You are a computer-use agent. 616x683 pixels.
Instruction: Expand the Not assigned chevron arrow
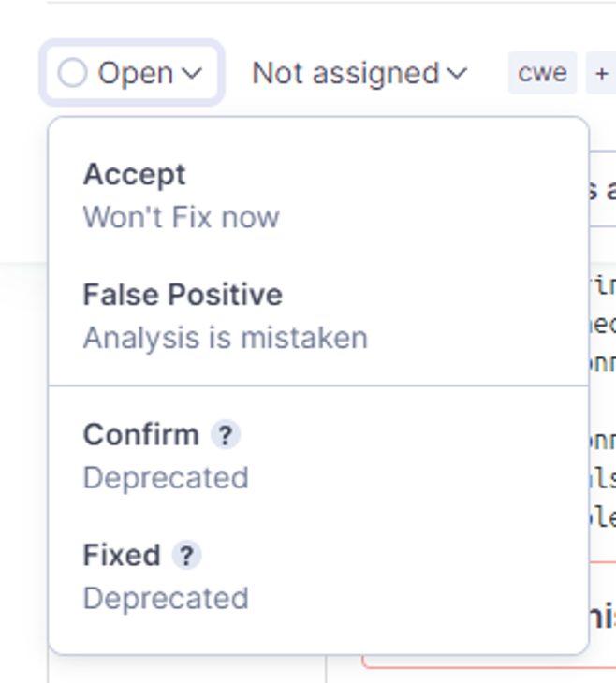[458, 73]
